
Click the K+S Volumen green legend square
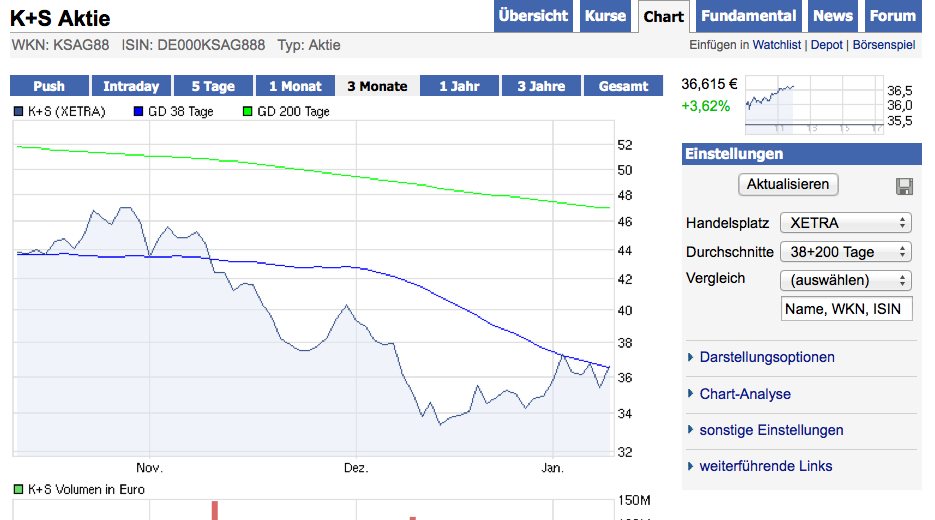click(x=19, y=489)
